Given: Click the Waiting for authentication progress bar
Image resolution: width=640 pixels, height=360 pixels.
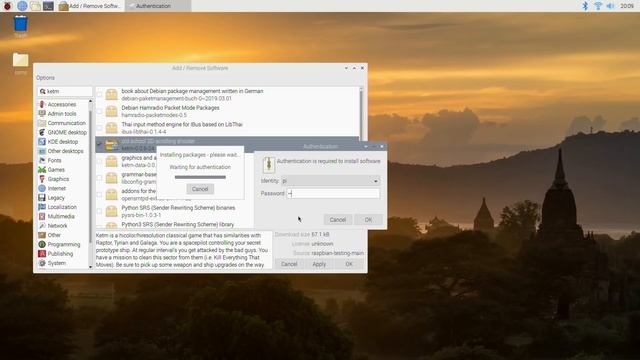Looking at the screenshot, I should tap(200, 177).
